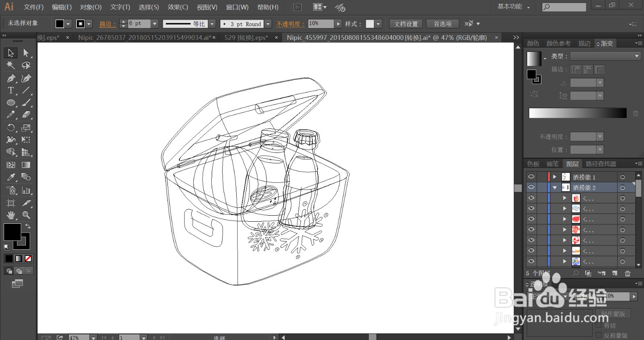Switch to the 529 [转换].eps document tab

(x=246, y=37)
